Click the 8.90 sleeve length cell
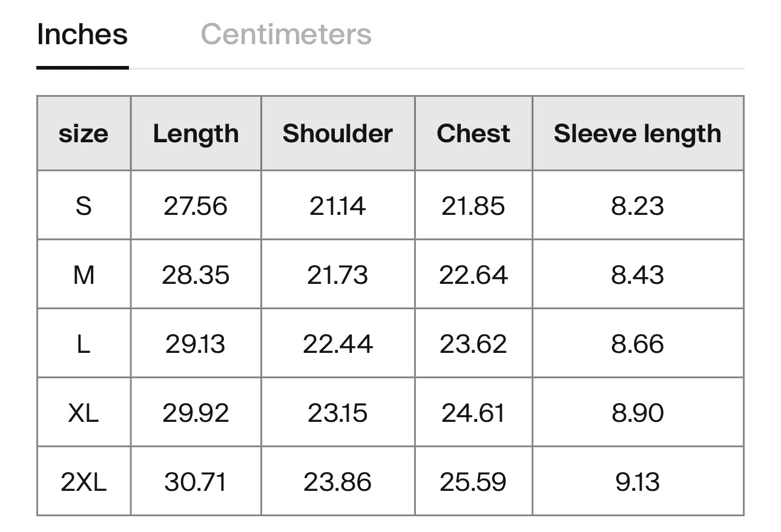Image resolution: width=781 pixels, height=532 pixels. point(638,413)
